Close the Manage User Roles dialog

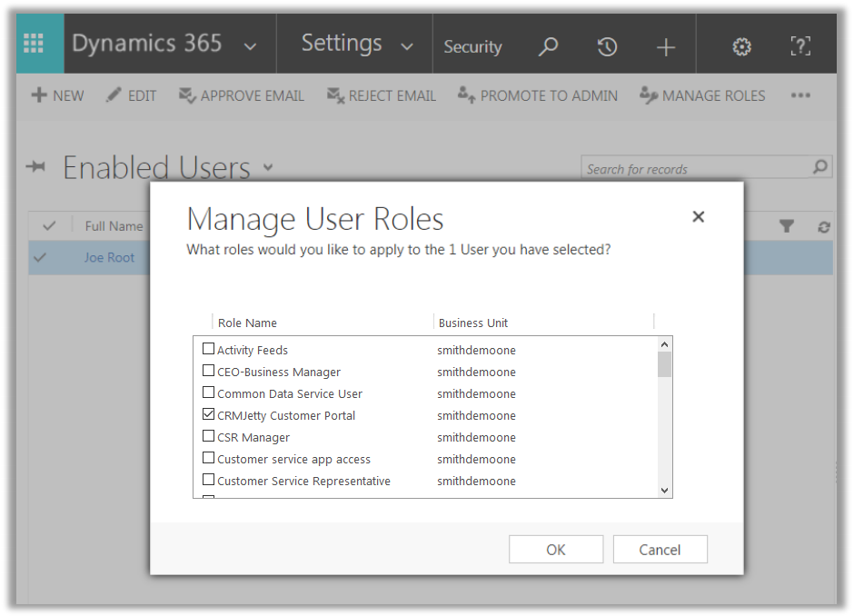tap(699, 217)
